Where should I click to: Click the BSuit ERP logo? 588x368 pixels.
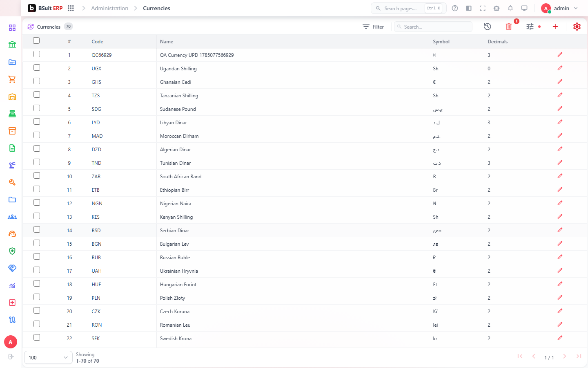(45, 8)
